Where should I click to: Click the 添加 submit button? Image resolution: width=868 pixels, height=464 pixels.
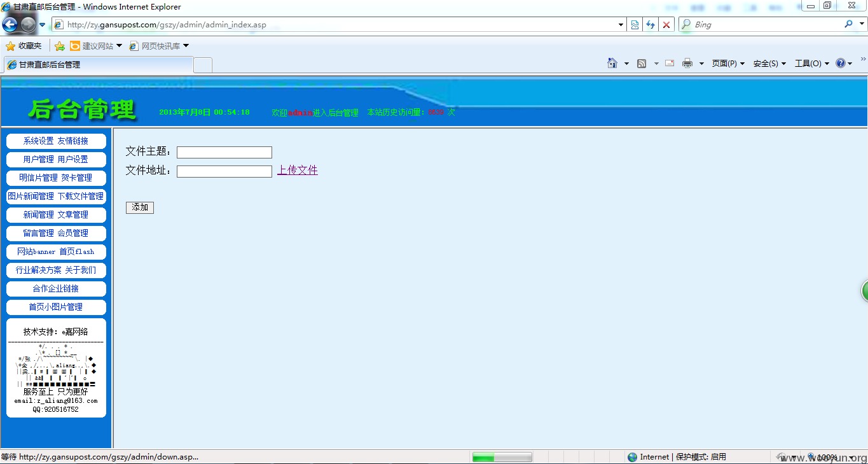click(140, 208)
